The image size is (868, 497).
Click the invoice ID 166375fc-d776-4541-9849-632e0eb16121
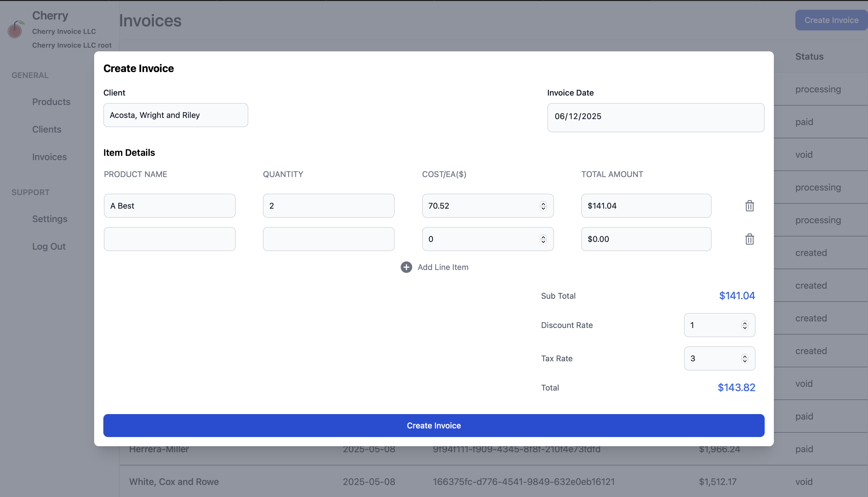pos(524,482)
